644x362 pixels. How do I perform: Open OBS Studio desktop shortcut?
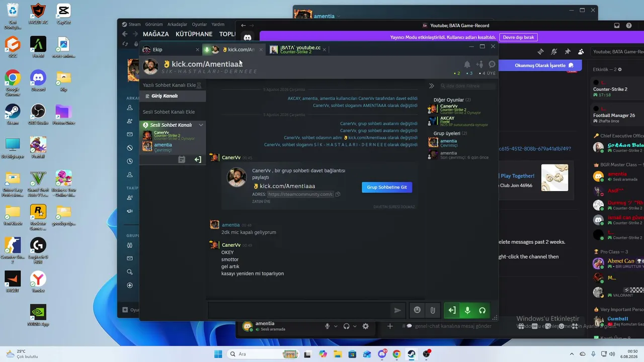[38, 114]
